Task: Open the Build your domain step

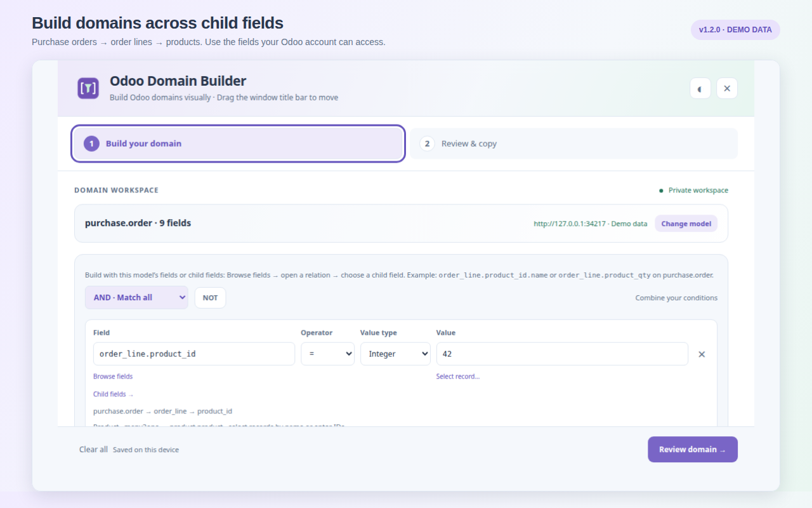Action: point(239,144)
